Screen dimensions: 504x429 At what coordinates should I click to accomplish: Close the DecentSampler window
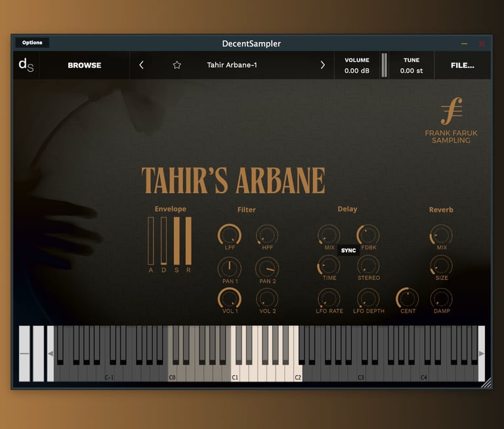click(482, 43)
